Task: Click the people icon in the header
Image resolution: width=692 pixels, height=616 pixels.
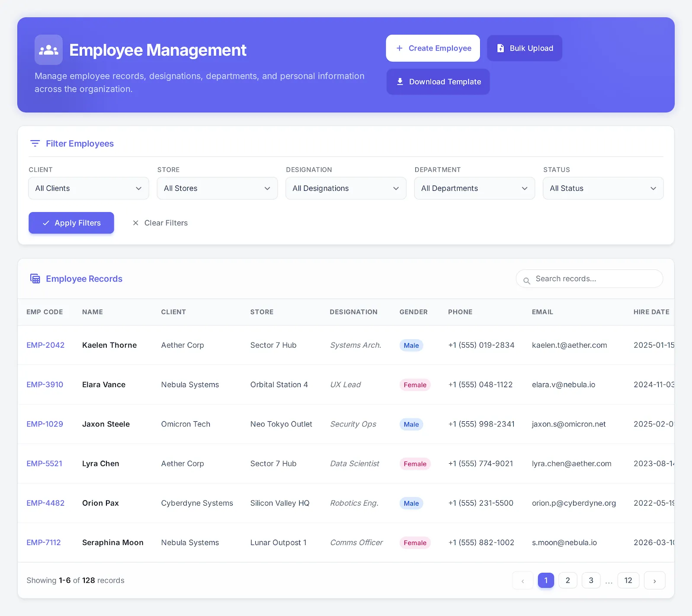Action: [48, 49]
